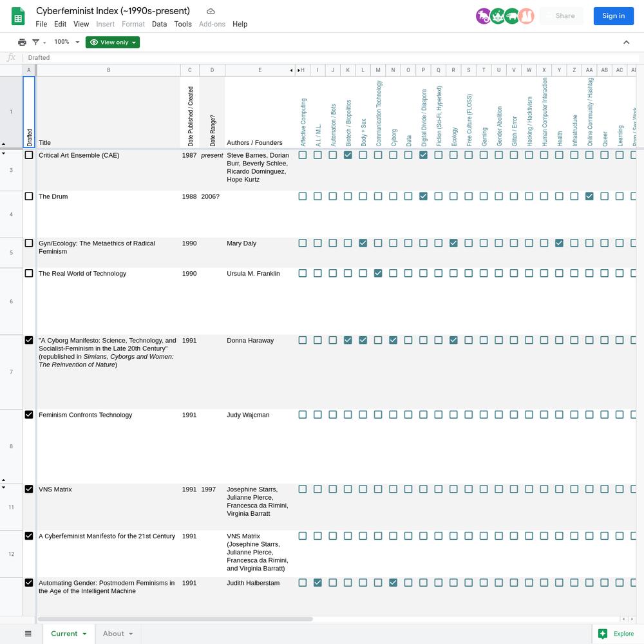Open the filter views dropdown arrow
Viewport: 644px width, 644px height.
pos(44,43)
